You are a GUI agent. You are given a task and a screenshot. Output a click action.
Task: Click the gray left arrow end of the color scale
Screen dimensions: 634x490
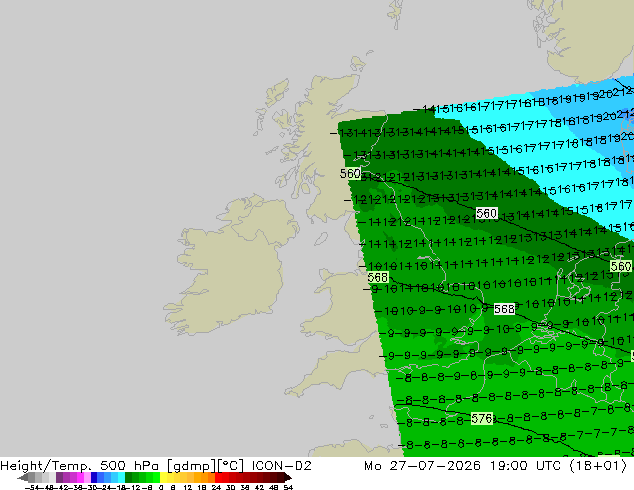click(x=23, y=477)
